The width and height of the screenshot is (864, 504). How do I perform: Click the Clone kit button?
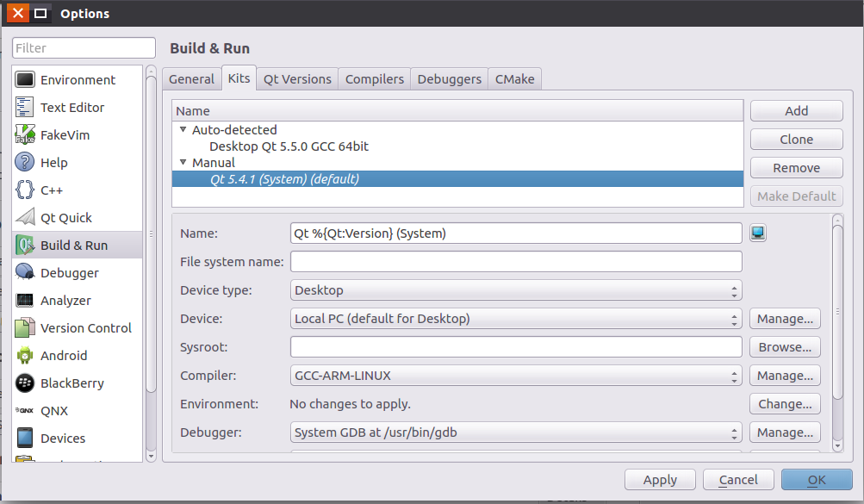[796, 140]
